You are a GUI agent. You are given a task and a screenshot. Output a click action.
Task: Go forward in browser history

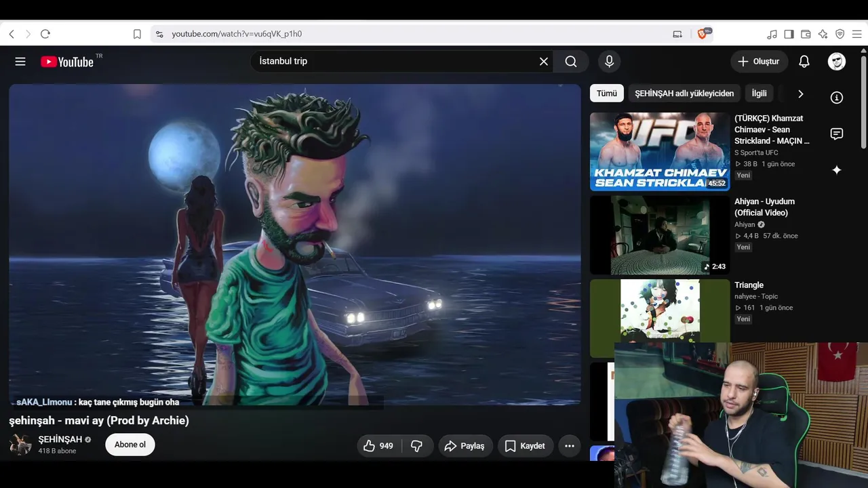click(x=28, y=34)
